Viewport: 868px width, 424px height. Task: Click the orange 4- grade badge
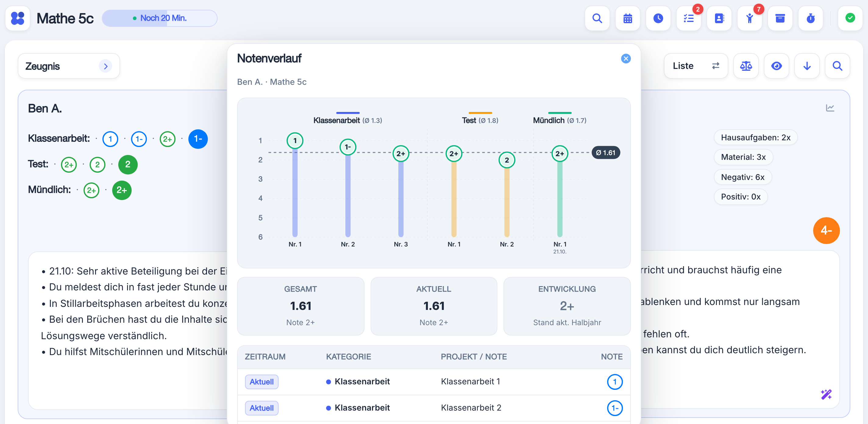[826, 230]
